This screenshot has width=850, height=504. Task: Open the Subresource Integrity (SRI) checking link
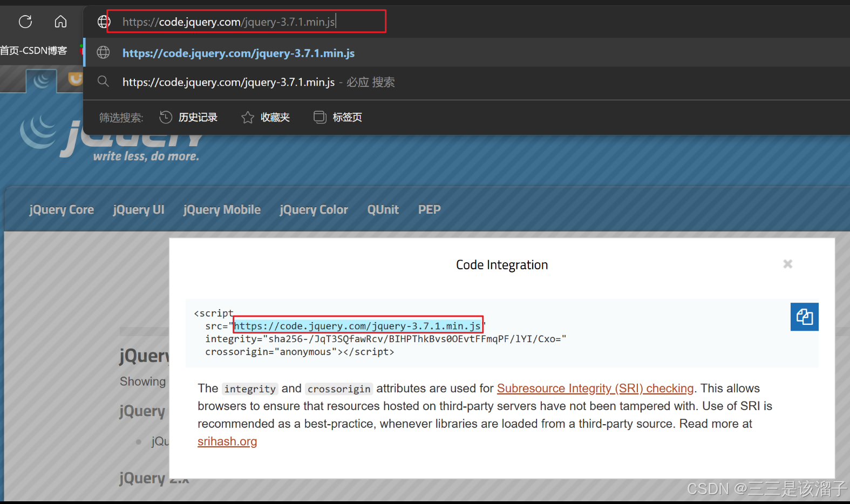coord(595,389)
